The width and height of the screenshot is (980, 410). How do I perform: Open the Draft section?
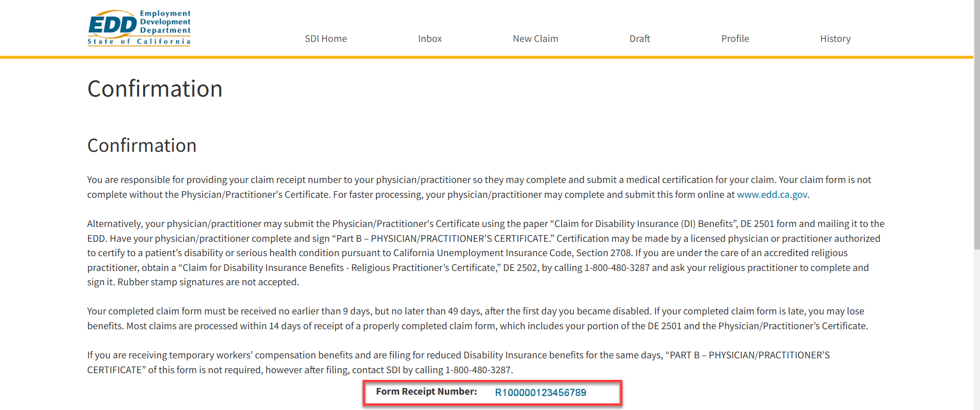pos(639,39)
